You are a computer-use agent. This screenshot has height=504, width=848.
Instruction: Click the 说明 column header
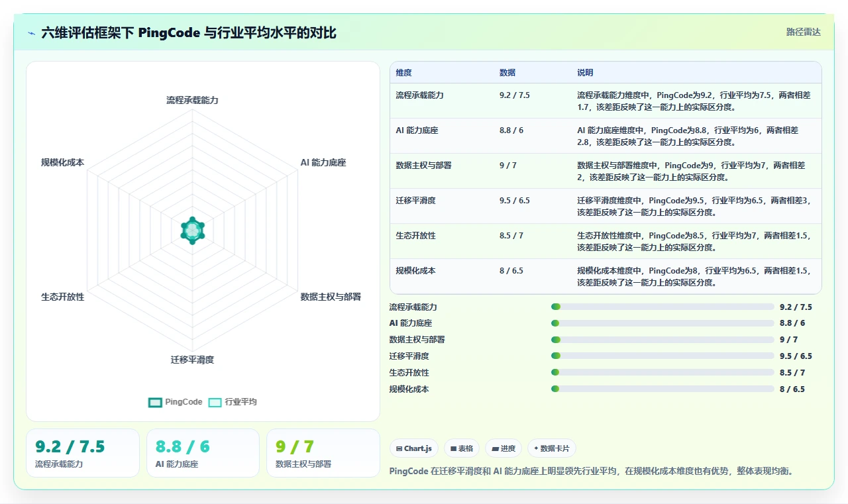click(x=585, y=73)
